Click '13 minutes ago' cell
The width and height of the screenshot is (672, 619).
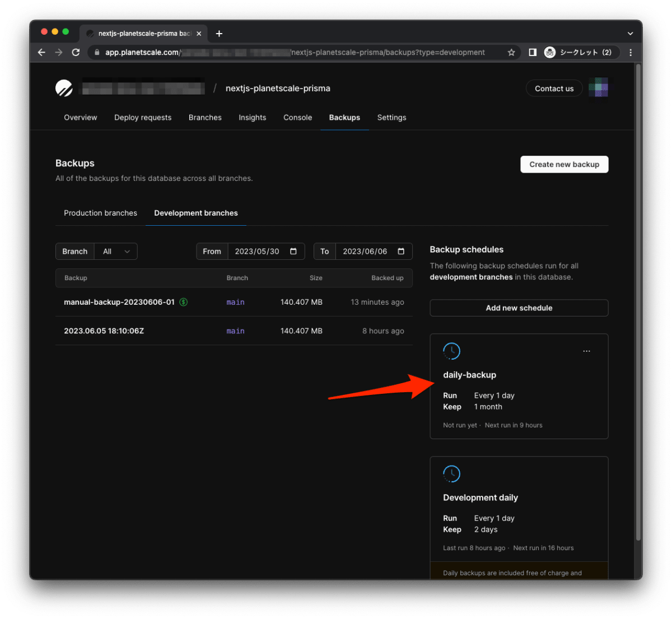(x=377, y=302)
